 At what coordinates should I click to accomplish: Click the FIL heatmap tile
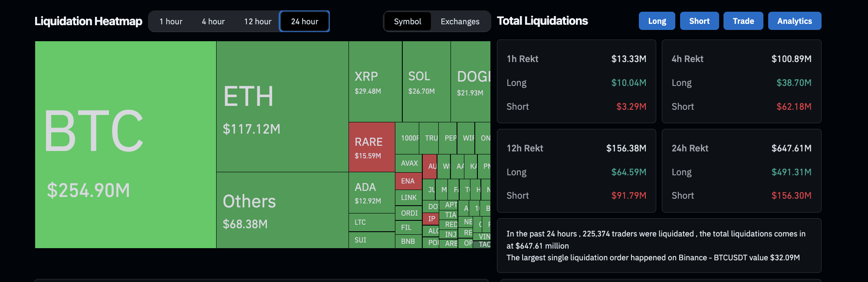[x=409, y=227]
